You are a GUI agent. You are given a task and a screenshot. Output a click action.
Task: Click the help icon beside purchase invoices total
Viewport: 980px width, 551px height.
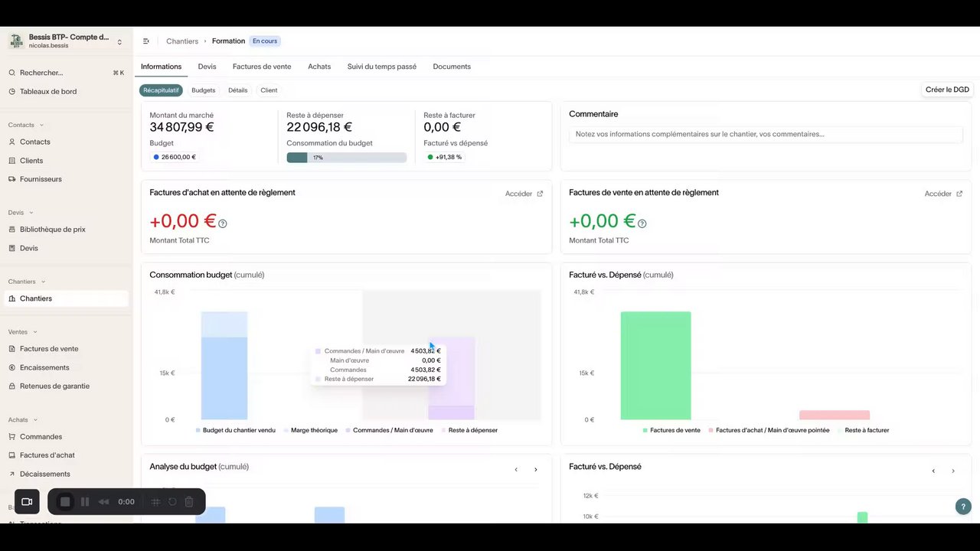[223, 223]
